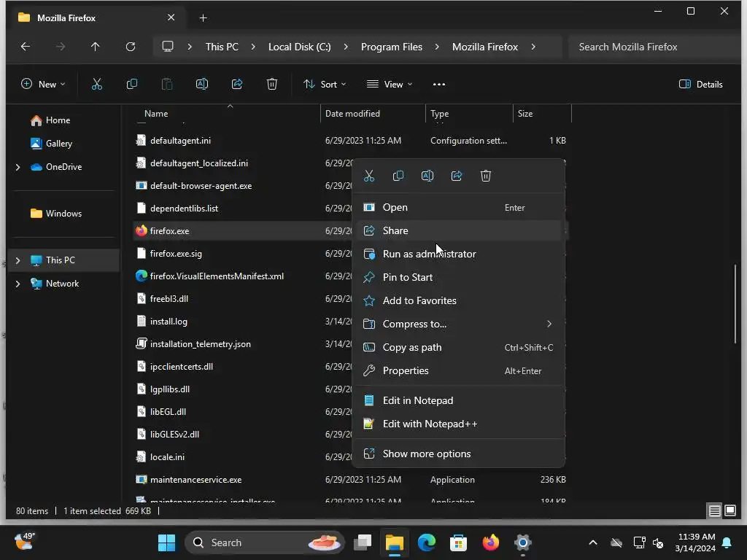Open the Windows Start button
747x560 pixels.
[x=166, y=542]
